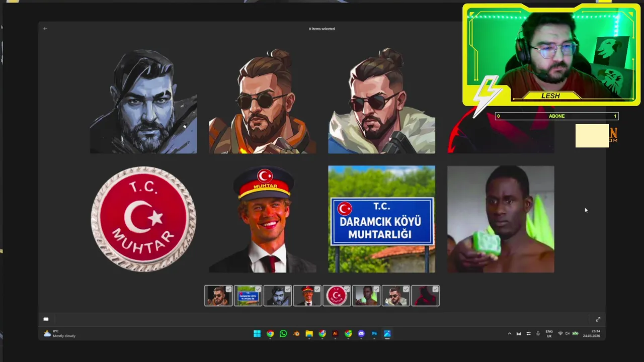Open the large blue-grey bearded portrait image

(x=143, y=101)
